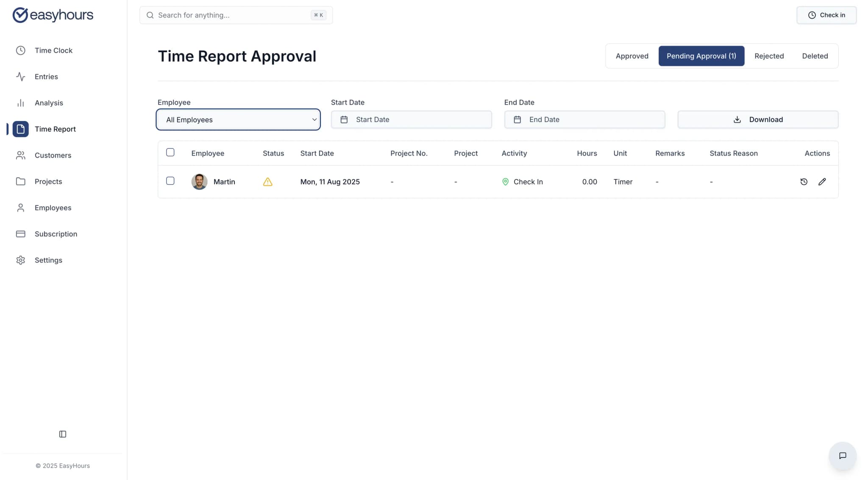
Task: View history for Martin's entry
Action: 804,181
